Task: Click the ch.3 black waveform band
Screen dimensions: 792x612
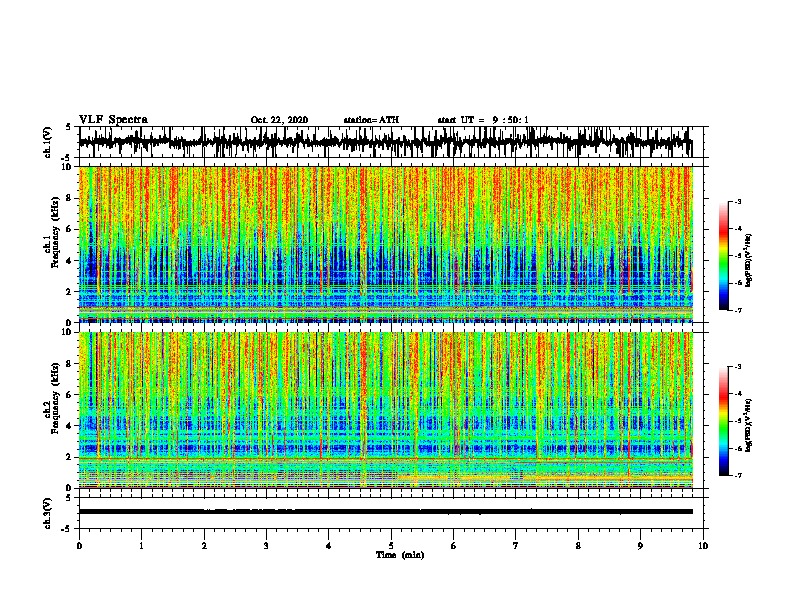Action: (x=386, y=512)
